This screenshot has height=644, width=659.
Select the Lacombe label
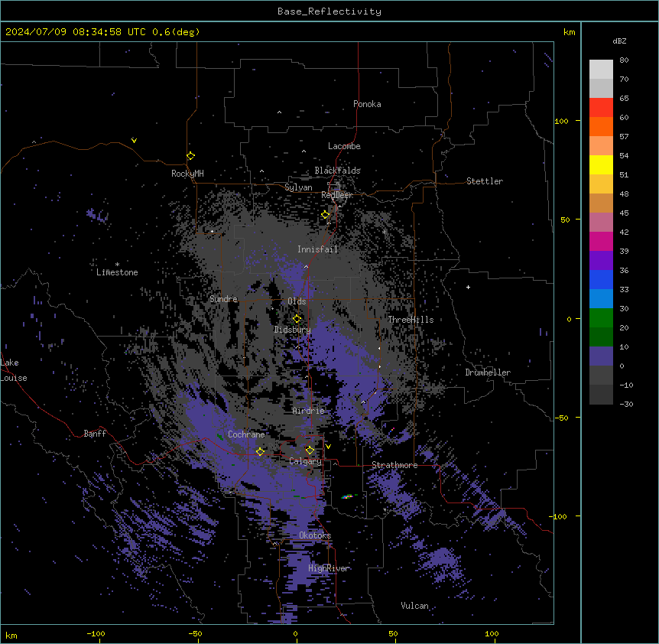pos(344,146)
